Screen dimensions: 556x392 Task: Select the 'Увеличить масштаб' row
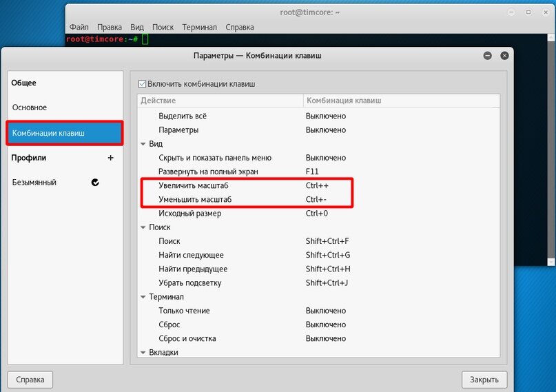[318, 185]
